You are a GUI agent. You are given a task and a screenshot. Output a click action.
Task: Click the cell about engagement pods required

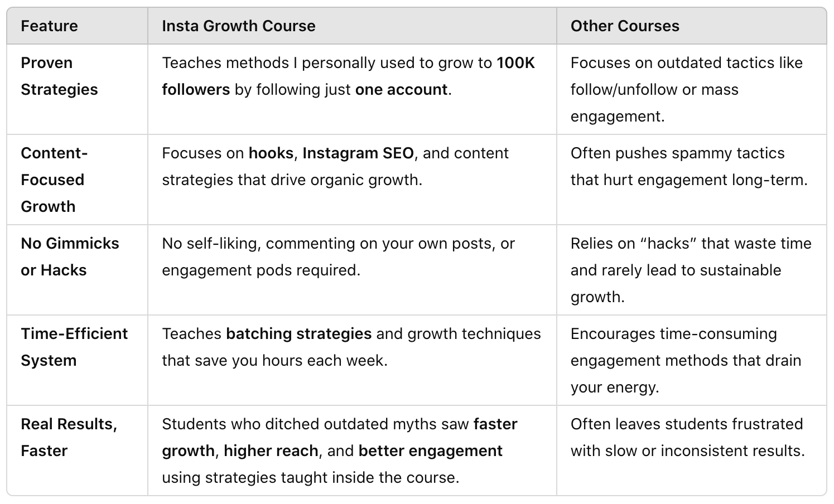coord(352,270)
